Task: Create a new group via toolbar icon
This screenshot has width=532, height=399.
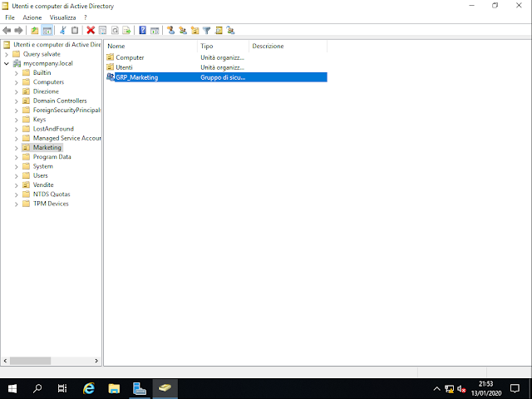Action: tap(183, 31)
